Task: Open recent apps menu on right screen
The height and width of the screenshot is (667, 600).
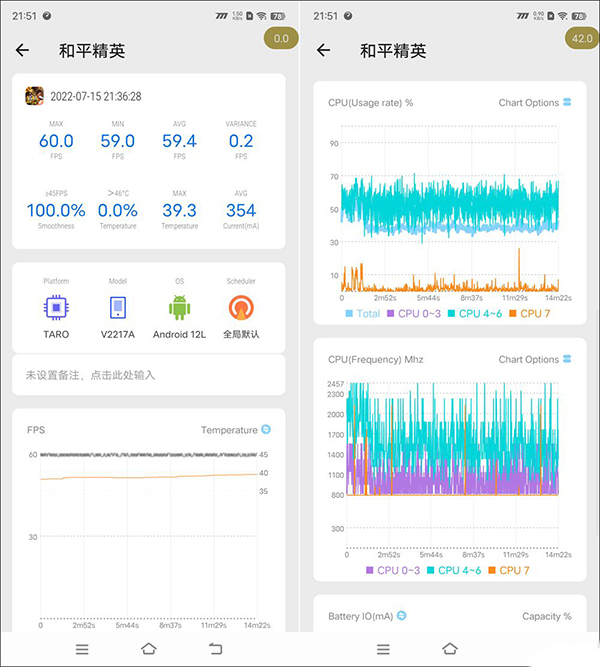Action: tap(383, 649)
